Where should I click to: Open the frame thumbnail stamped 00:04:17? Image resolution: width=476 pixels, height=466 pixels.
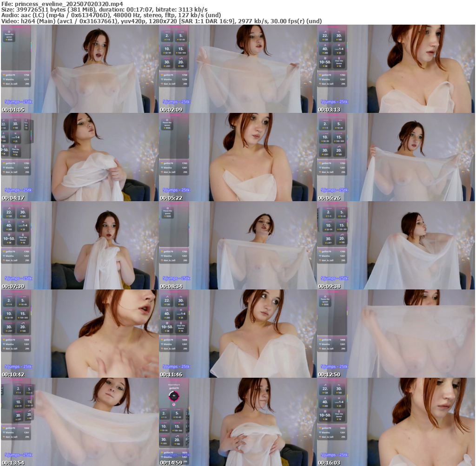tap(80, 157)
